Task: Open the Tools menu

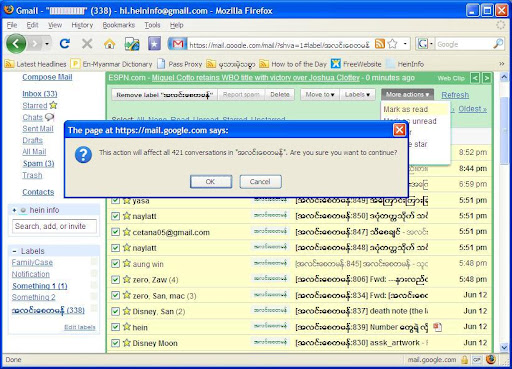Action: coord(152,25)
